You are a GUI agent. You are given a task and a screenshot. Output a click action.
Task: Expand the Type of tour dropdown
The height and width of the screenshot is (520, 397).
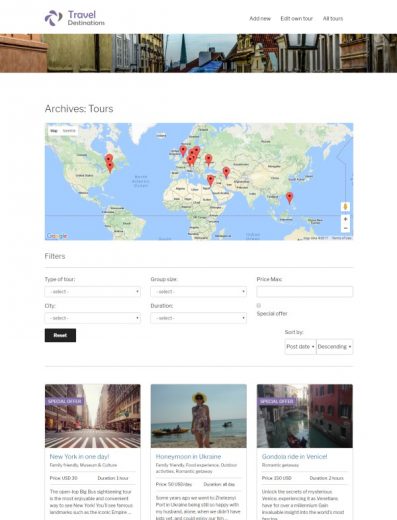point(93,292)
